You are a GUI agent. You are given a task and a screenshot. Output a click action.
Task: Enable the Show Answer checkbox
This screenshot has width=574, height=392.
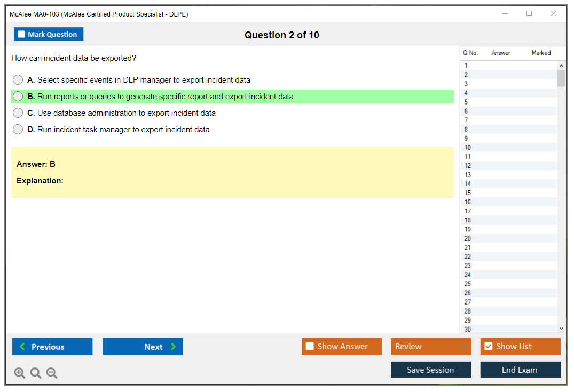click(310, 347)
